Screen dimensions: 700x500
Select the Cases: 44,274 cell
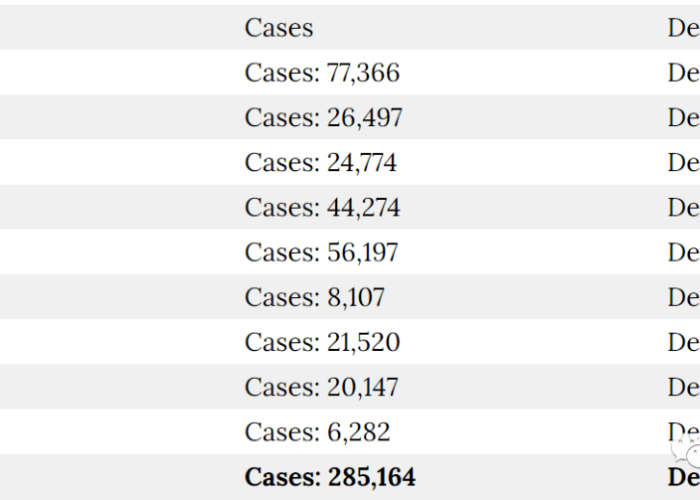tap(322, 208)
